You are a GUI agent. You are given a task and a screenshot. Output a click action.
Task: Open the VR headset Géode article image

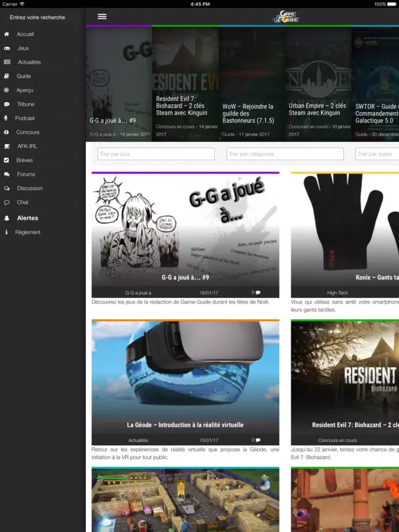[185, 378]
